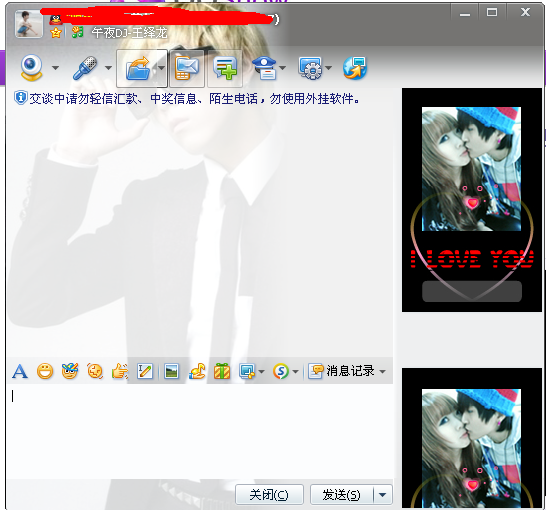Open send options arrow beside 发送(S)
The width and height of the screenshot is (546, 510).
(x=383, y=495)
